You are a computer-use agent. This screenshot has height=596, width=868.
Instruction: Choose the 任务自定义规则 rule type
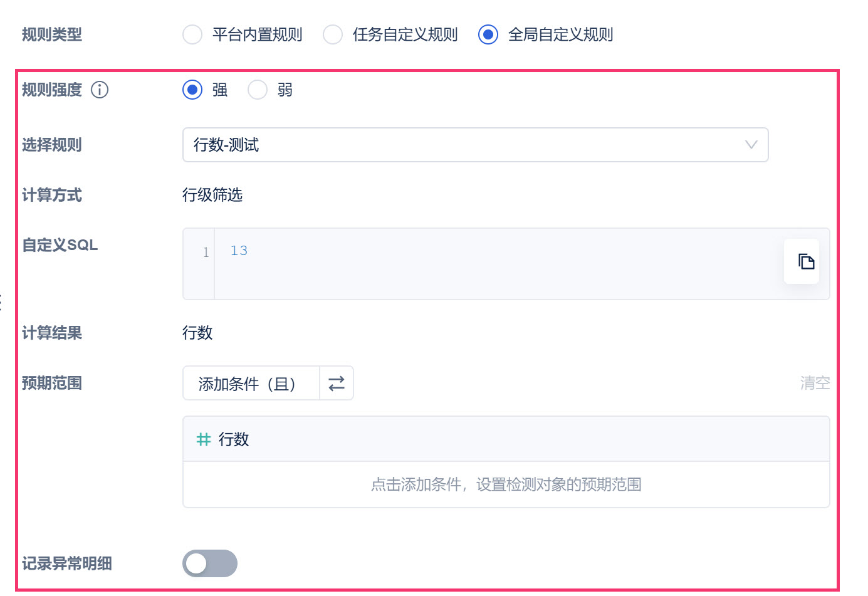333,34
